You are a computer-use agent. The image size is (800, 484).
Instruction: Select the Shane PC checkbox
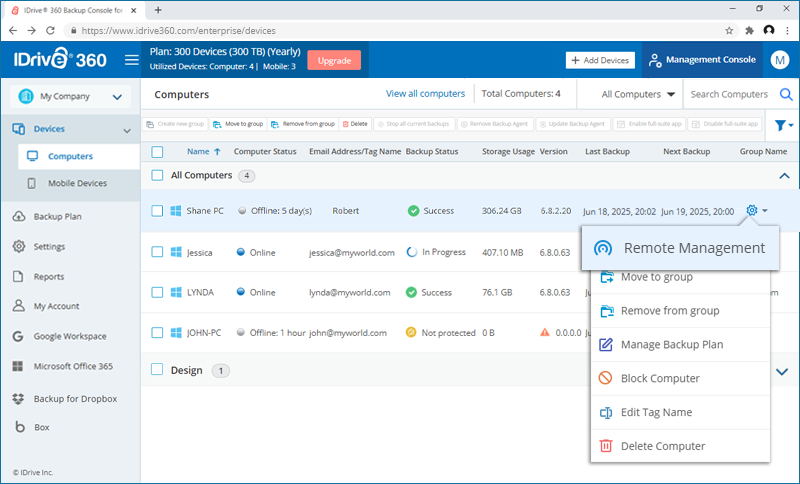pyautogui.click(x=157, y=211)
